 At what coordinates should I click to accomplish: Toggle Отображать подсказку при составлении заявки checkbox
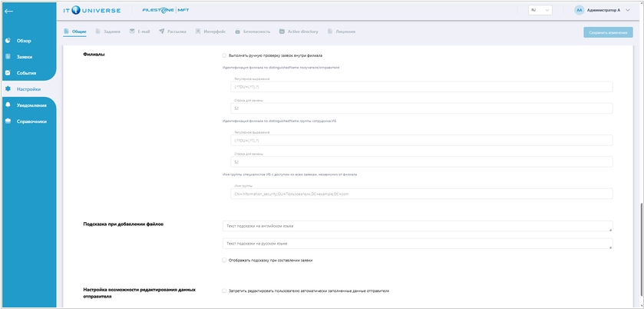pyautogui.click(x=223, y=260)
